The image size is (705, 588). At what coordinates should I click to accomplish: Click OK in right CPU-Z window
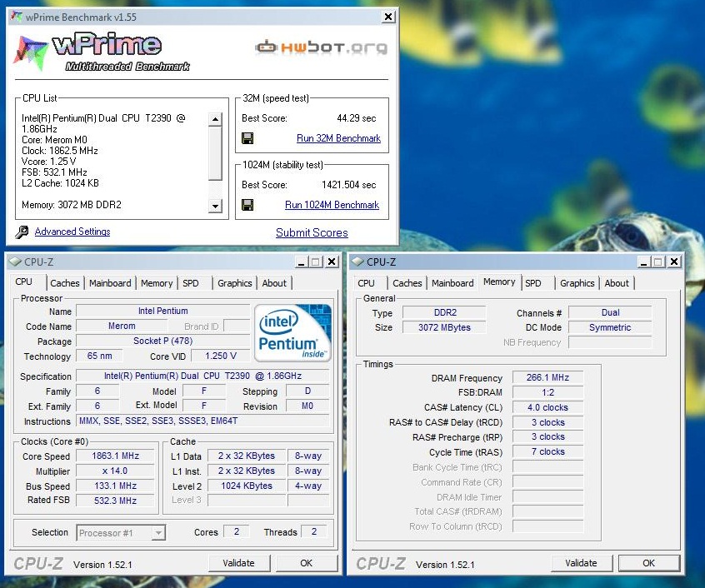tap(649, 563)
